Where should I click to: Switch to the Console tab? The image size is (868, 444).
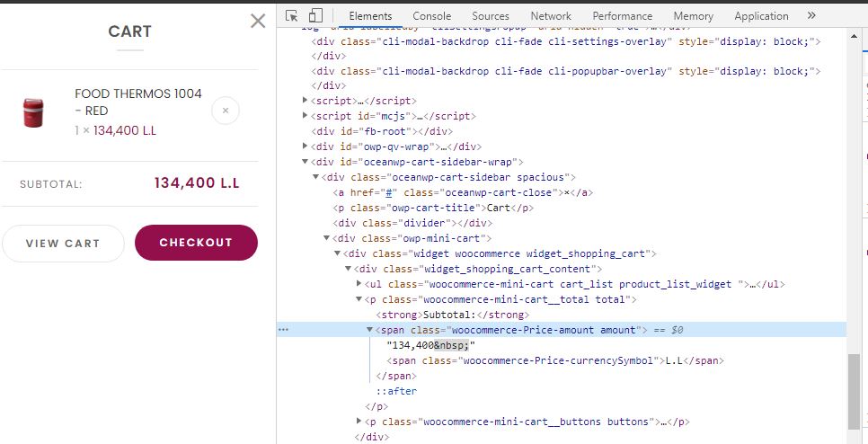coord(432,16)
